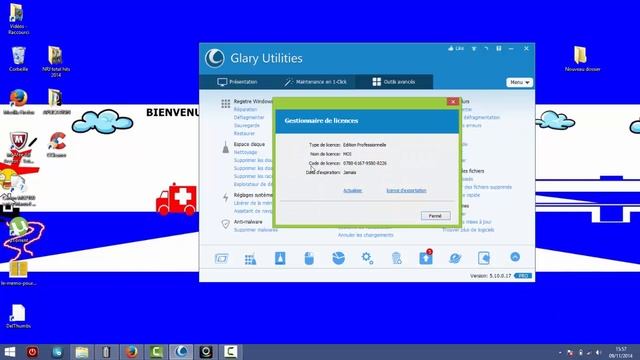640x360 pixels.
Task: Click the PRO badge next to version number
Action: 523,276
